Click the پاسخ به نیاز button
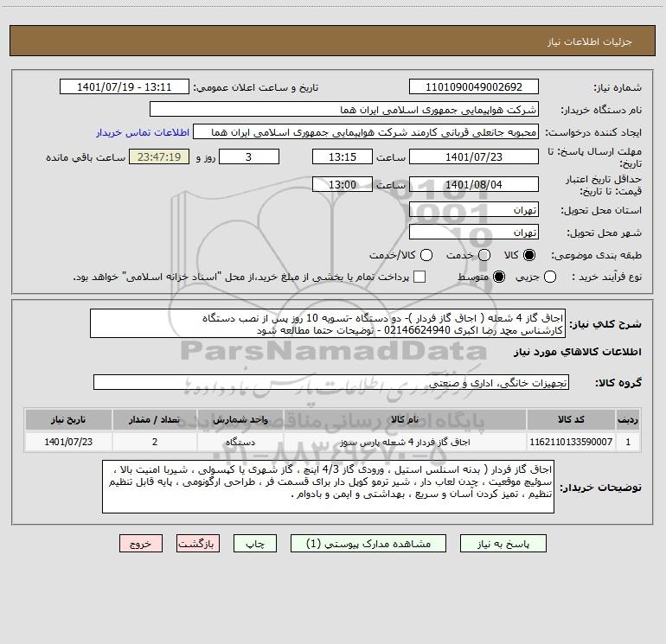The height and width of the screenshot is (644, 666). pos(503,544)
